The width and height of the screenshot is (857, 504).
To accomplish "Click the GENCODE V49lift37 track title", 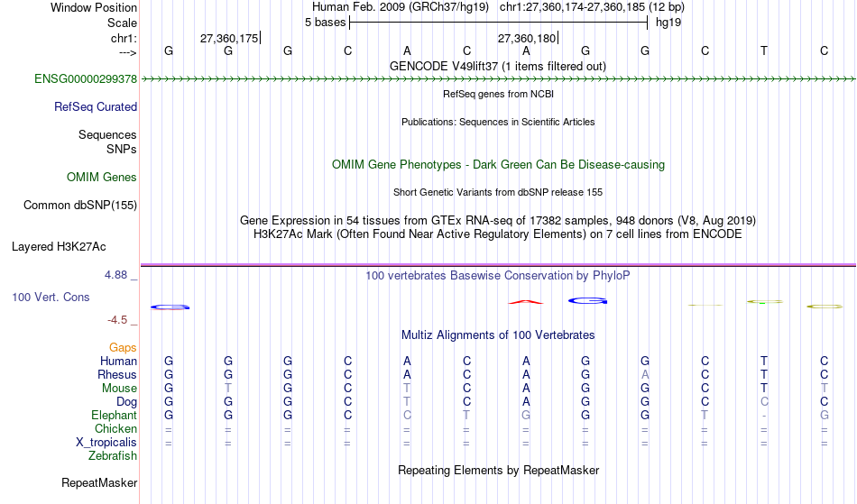I will (x=498, y=66).
